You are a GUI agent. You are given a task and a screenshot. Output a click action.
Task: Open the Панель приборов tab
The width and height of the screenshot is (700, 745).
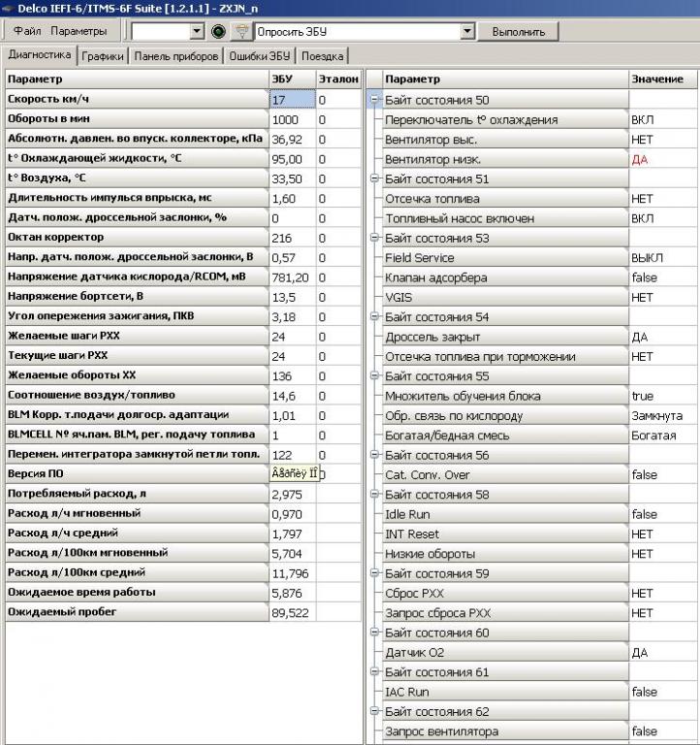tap(175, 56)
